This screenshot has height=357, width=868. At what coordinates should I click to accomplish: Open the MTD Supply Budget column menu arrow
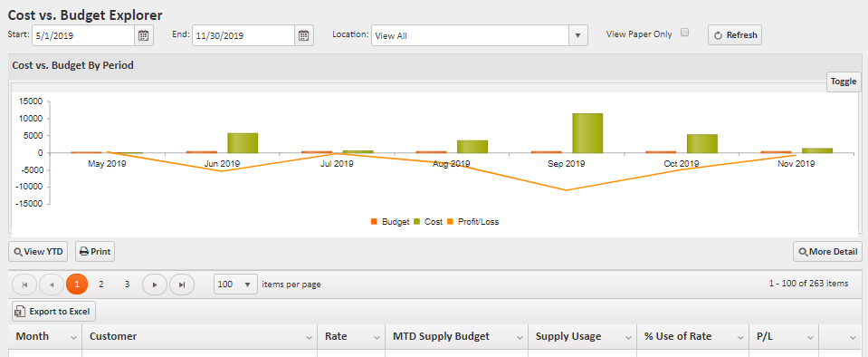520,337
